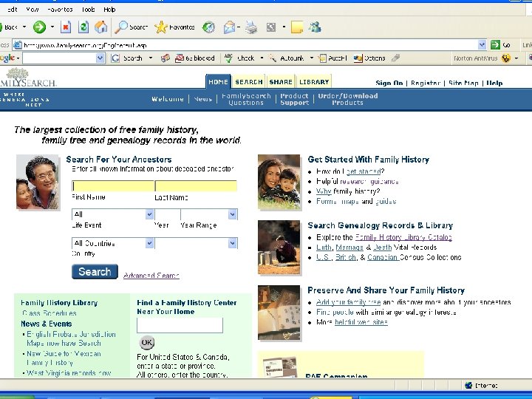Screen dimensions: 532x399
Task: Switch to the SHARE tab
Action: pos(281,82)
